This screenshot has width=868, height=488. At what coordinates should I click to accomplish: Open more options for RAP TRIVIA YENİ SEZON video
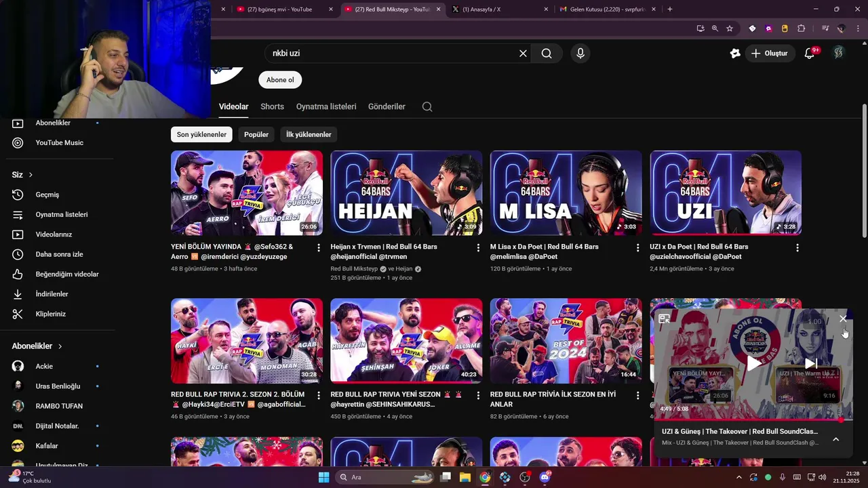coord(478,396)
